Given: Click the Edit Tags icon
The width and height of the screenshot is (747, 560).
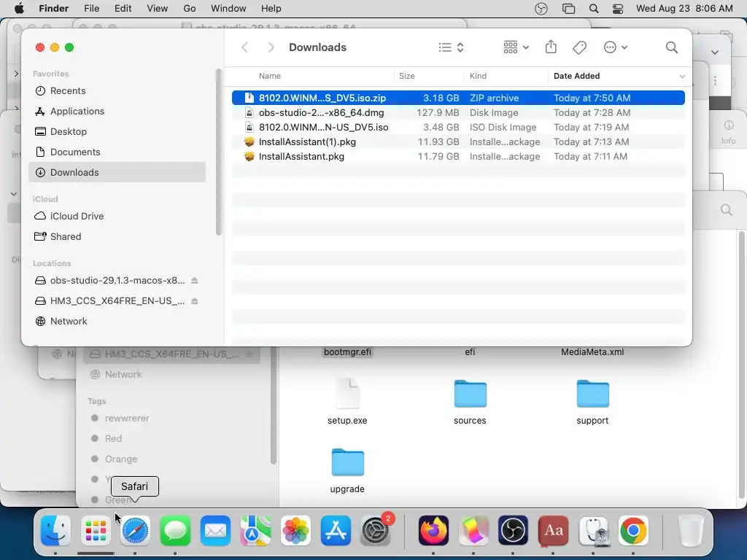Looking at the screenshot, I should (579, 47).
